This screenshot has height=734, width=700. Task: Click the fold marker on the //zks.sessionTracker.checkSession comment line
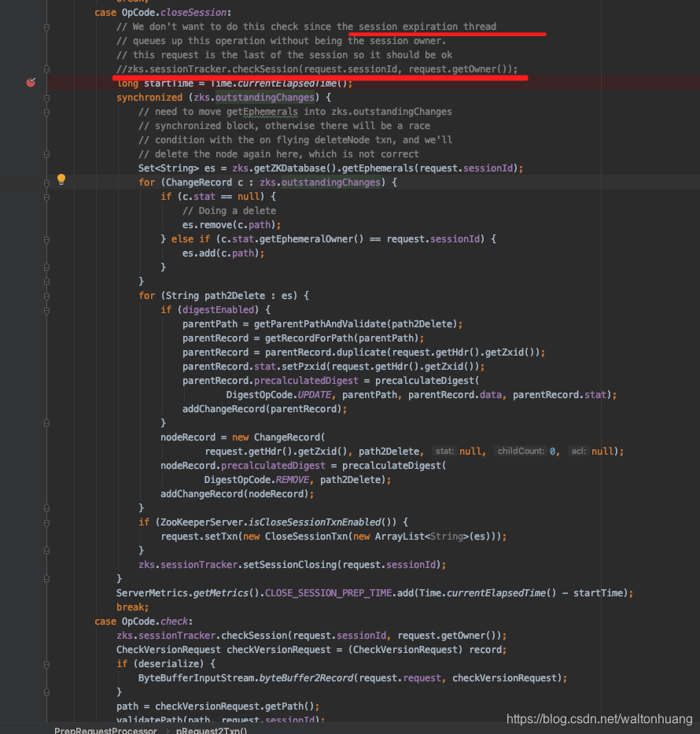[46, 69]
